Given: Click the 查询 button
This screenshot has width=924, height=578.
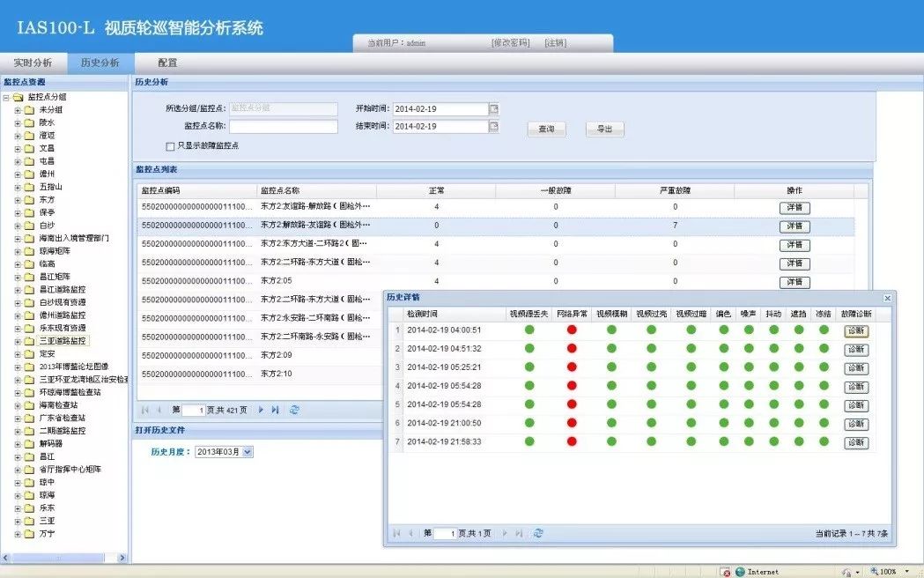Looking at the screenshot, I should tap(546, 129).
